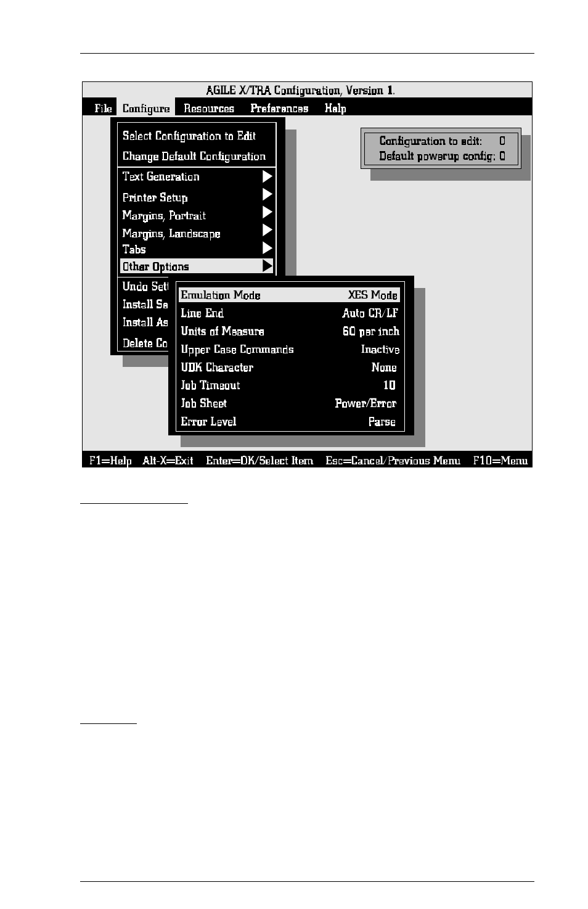Viewport: 588px width, 909px height.
Task: Select the Emulation Mode option
Action: pos(289,295)
